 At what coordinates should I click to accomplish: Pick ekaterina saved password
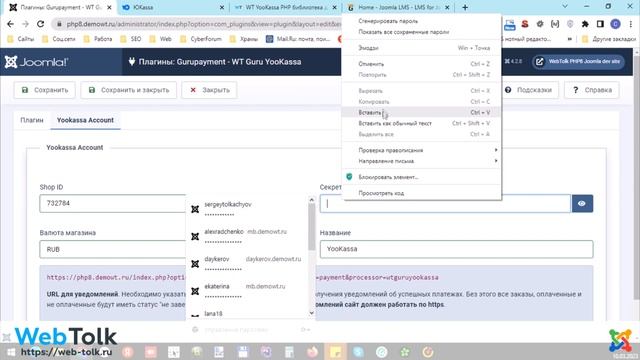[x=247, y=291]
